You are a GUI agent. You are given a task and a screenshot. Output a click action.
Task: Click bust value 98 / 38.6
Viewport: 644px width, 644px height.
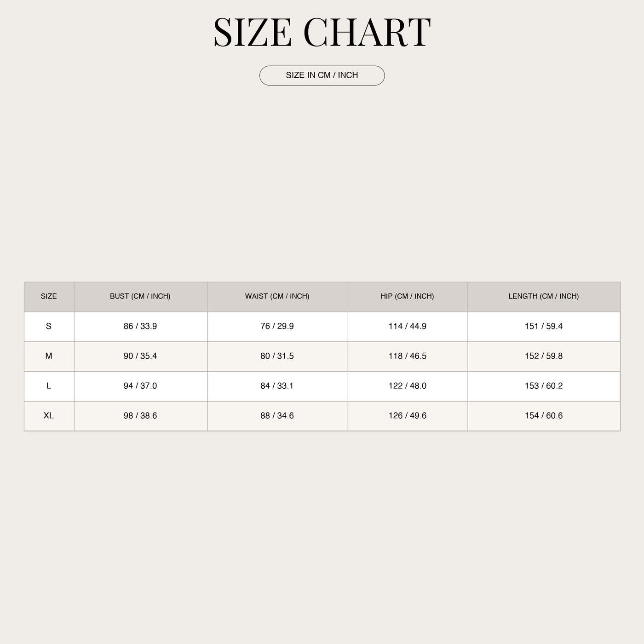point(140,415)
